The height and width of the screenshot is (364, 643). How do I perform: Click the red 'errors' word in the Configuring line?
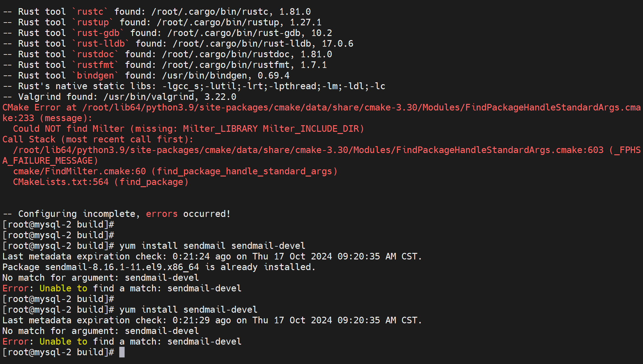[x=162, y=214]
